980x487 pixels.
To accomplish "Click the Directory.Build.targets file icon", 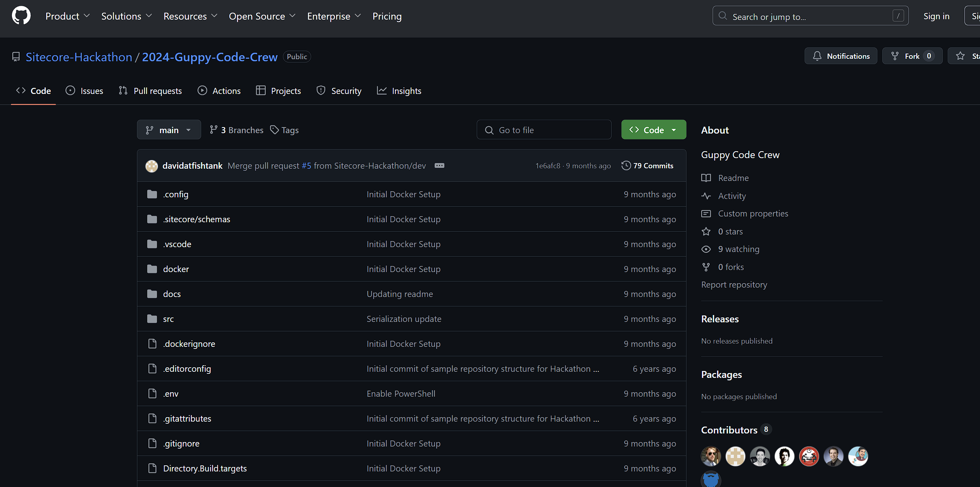I will click(152, 468).
